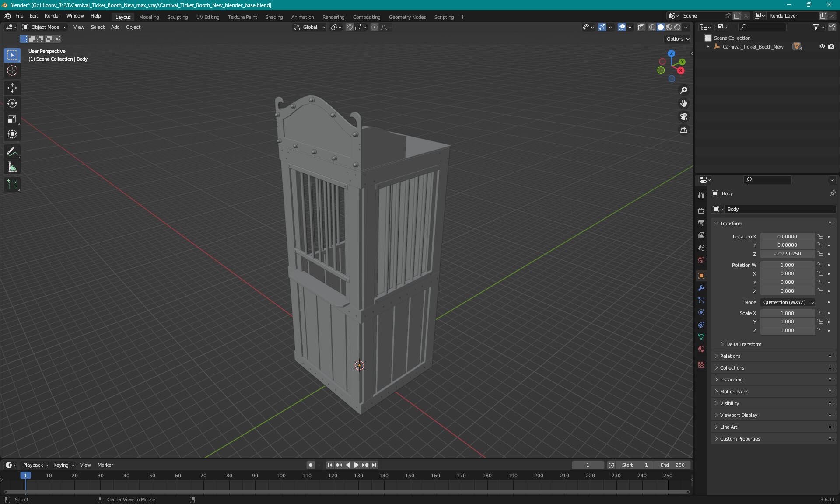This screenshot has width=840, height=504.
Task: Open Global transform orientation dropdown
Action: pyautogui.click(x=309, y=27)
